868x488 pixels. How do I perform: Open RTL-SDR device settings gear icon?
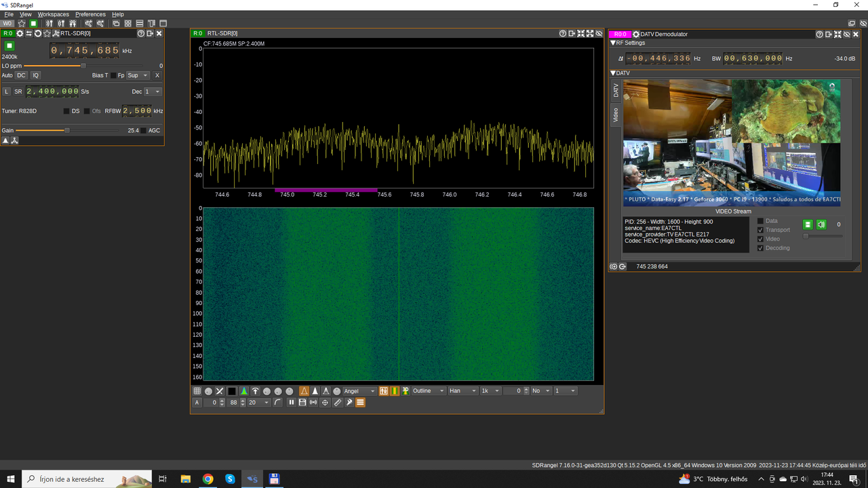click(20, 33)
